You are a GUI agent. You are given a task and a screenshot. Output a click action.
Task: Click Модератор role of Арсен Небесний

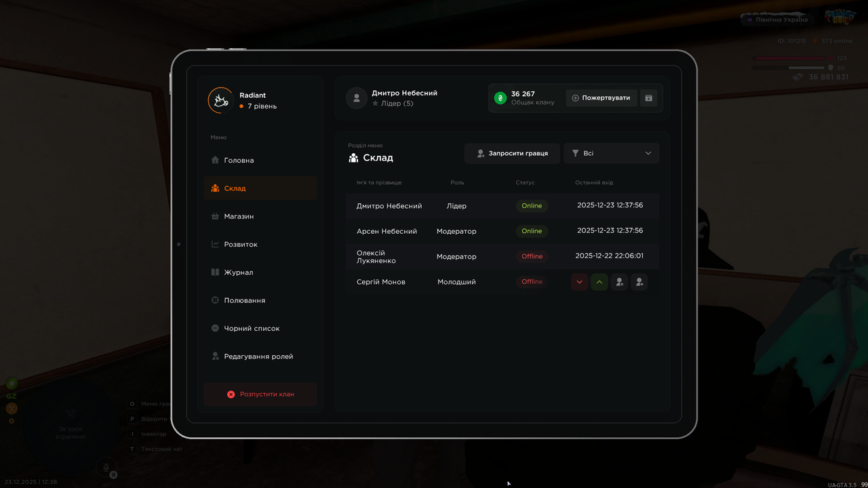point(456,231)
